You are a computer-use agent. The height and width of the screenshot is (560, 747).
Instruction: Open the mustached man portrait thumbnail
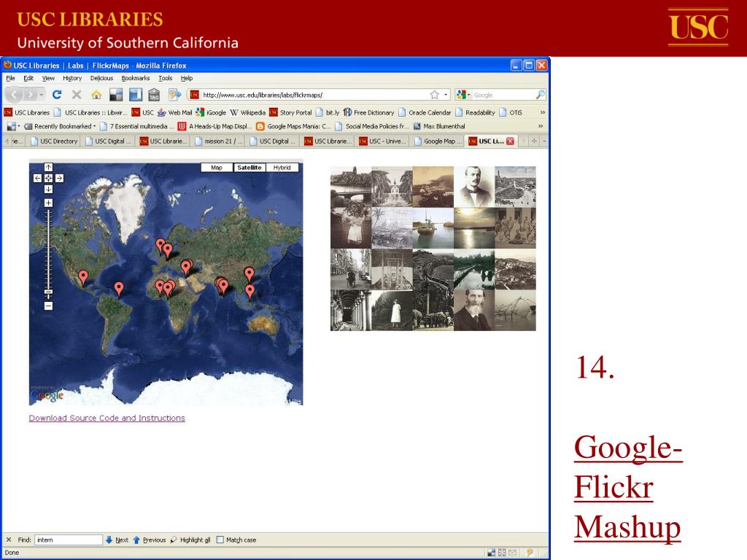click(x=474, y=187)
